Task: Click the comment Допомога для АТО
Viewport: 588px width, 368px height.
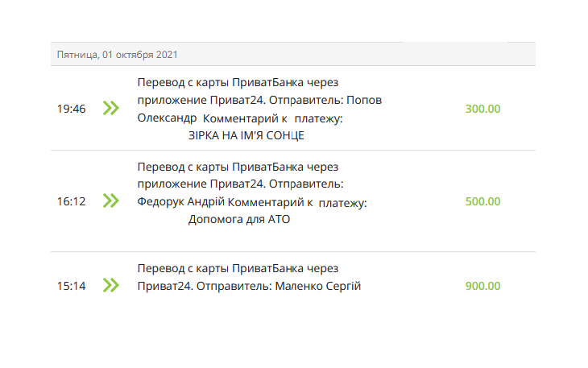Action: [238, 219]
